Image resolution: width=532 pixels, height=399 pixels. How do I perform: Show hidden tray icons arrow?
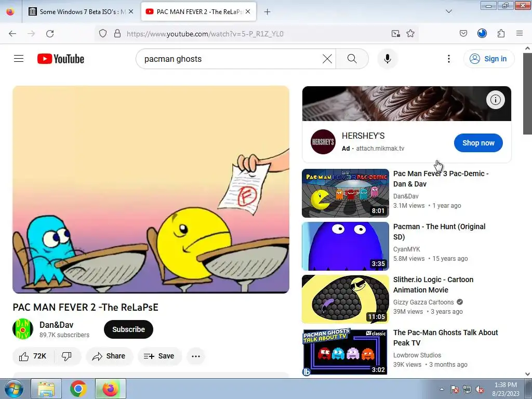[x=442, y=389]
